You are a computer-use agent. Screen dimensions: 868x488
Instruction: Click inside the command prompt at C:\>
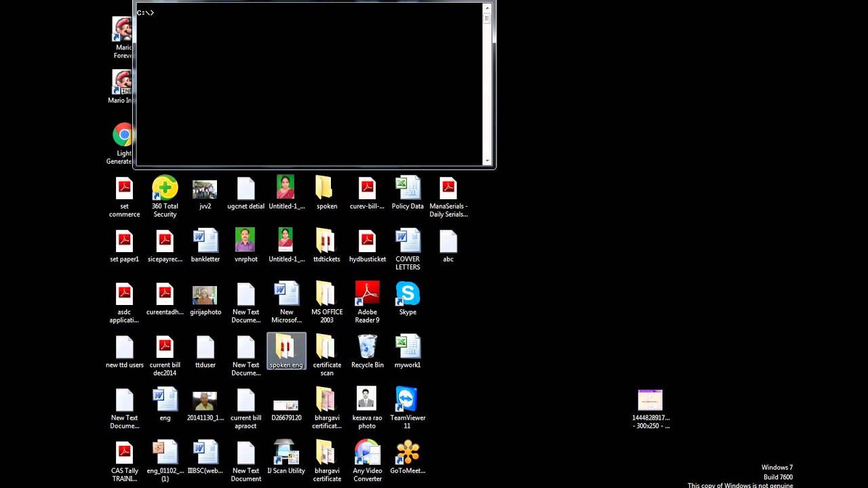click(x=145, y=13)
